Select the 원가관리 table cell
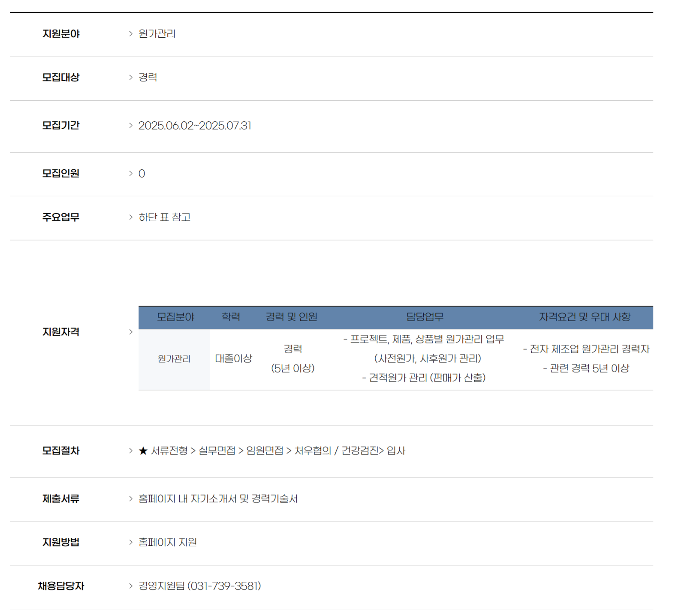The height and width of the screenshot is (616, 678). click(174, 359)
